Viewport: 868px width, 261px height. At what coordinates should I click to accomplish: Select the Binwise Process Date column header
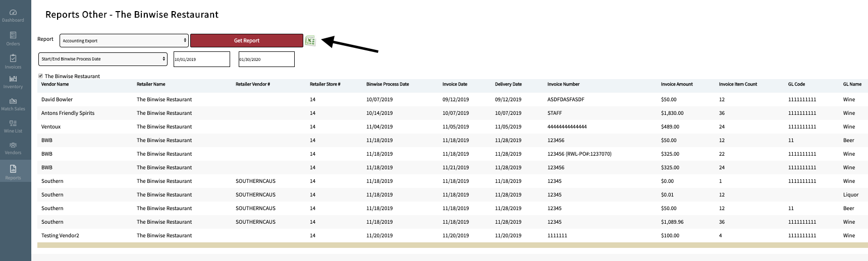388,84
